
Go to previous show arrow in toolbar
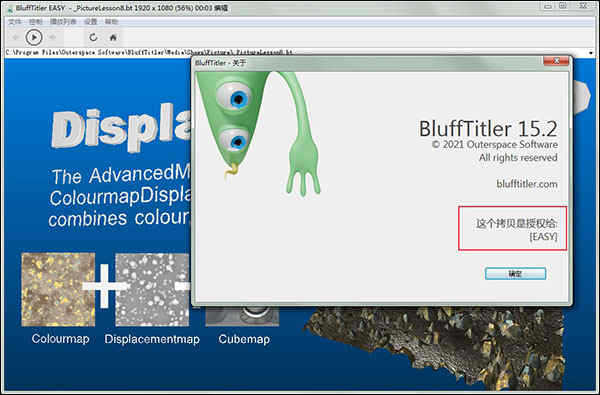click(x=16, y=38)
